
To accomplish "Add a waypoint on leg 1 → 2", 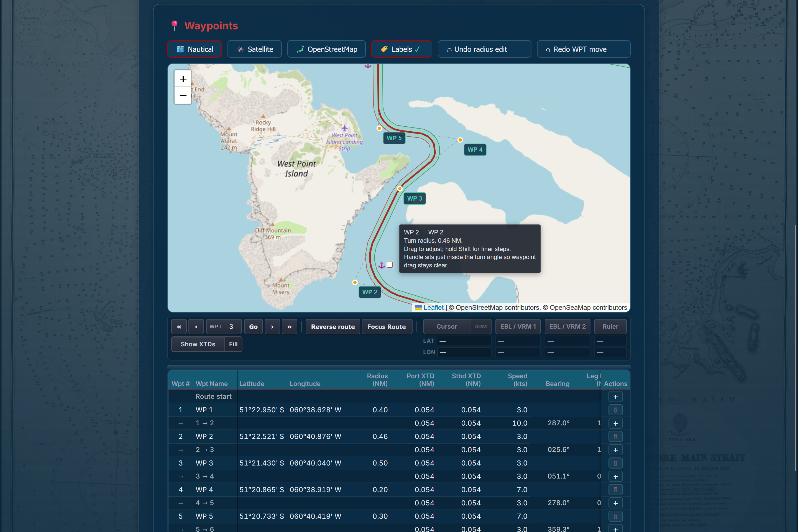I will point(615,423).
